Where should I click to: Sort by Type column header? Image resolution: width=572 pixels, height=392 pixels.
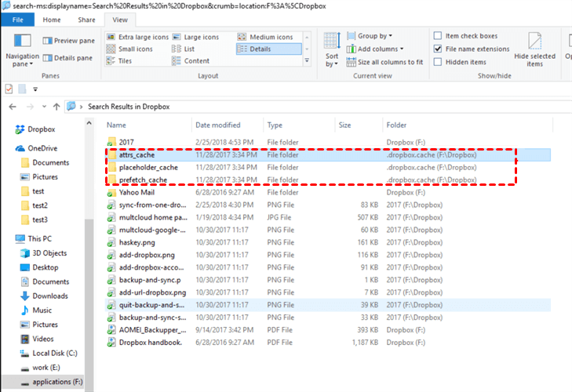pos(299,125)
